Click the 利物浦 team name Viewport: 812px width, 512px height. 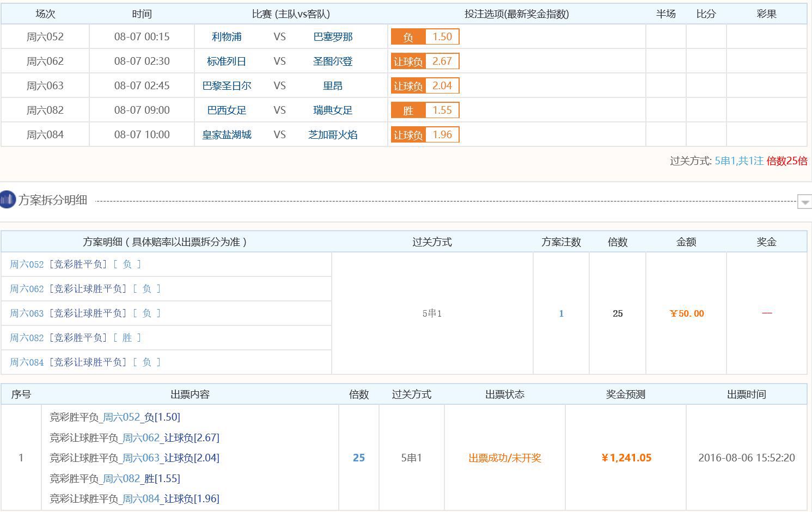pyautogui.click(x=227, y=36)
